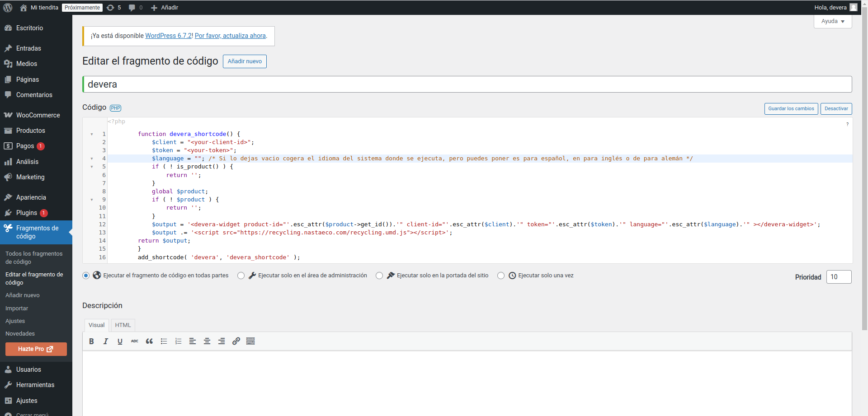Insert a link via the chain icon

236,341
